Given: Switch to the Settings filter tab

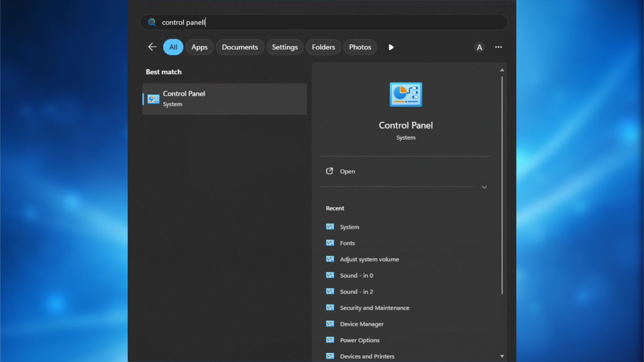Looking at the screenshot, I should [284, 47].
